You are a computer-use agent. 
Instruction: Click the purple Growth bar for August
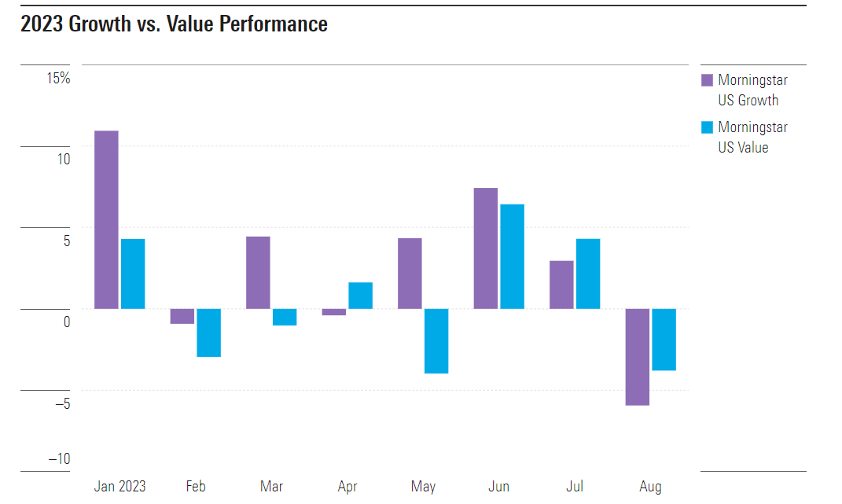[637, 357]
